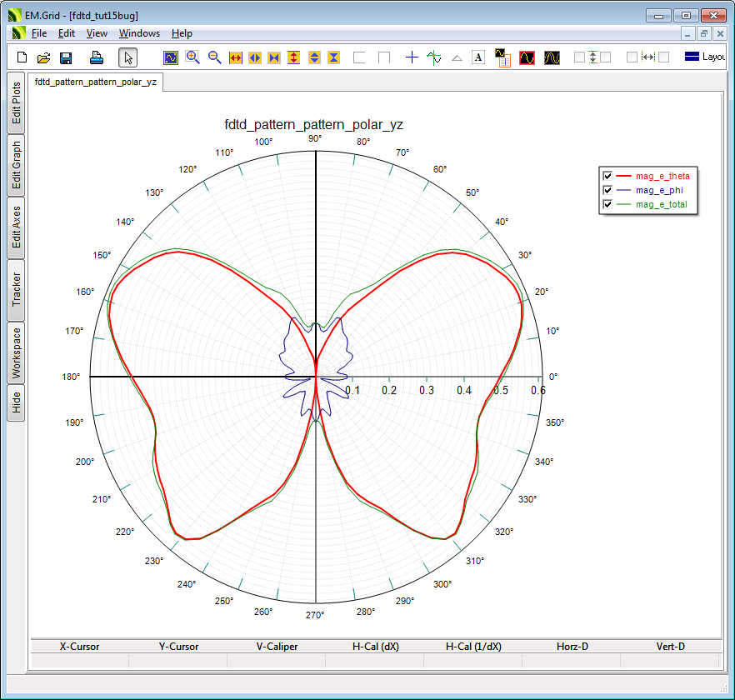This screenshot has width=735, height=700.
Task: Click the red mag_e_theta legend line
Action: [623, 176]
